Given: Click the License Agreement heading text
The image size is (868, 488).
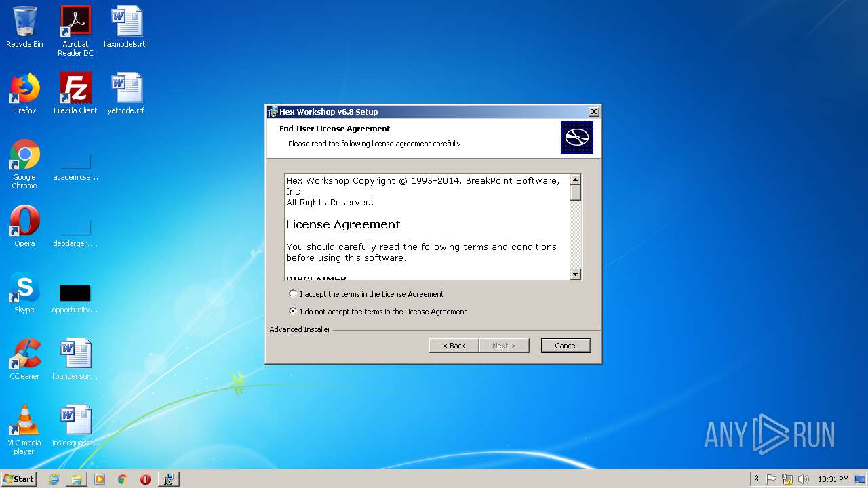Looking at the screenshot, I should pyautogui.click(x=343, y=224).
